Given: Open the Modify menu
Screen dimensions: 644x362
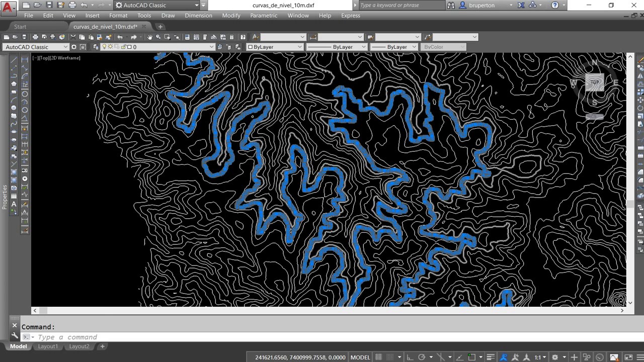Looking at the screenshot, I should [x=231, y=16].
